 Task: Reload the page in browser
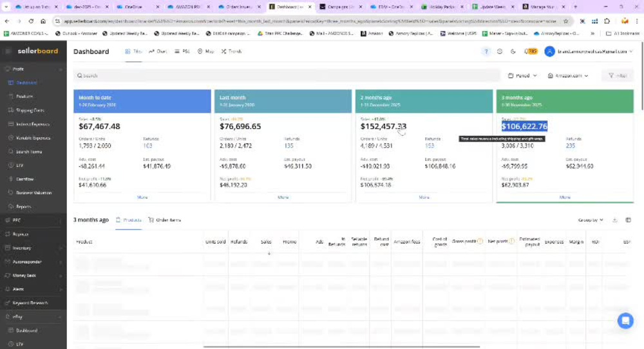click(31, 21)
